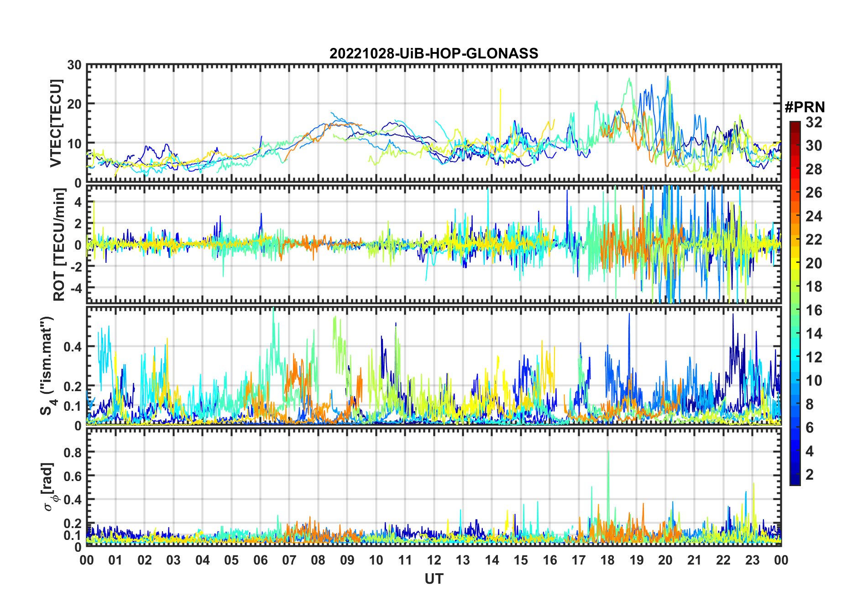Viewport: 868px width, 607px height.
Task: Click the σφ y-axis tick 0.8
Action: click(x=73, y=452)
